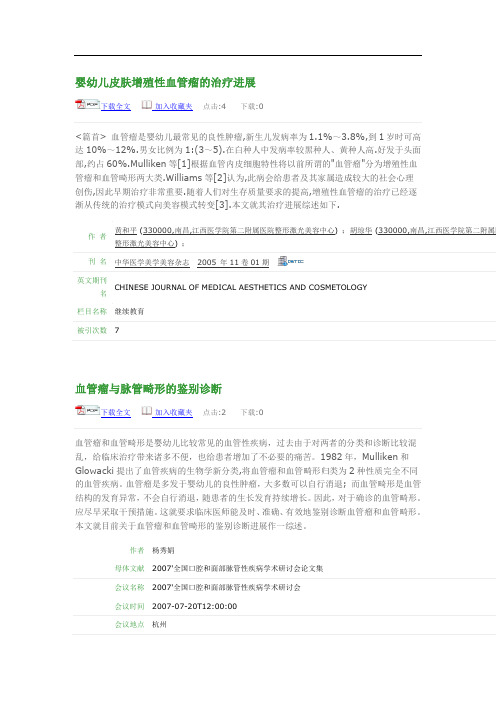
Task: Click PDF icon under 血管瘤与脉管畸形的鉴别诊断
Action: tap(87, 411)
